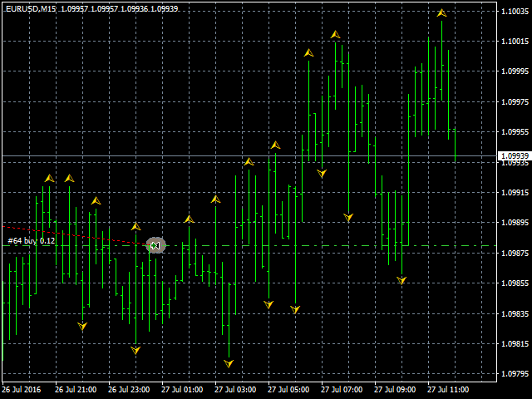Select the leftmost down-fractal arrow below the bars
Viewport: 532px width, 399px height.
[x=82, y=327]
